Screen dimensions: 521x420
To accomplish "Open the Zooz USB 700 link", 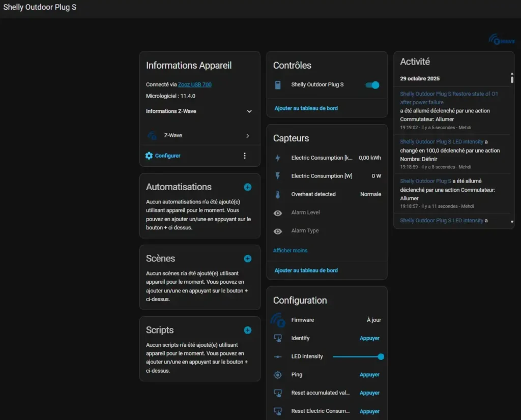I will 195,84.
